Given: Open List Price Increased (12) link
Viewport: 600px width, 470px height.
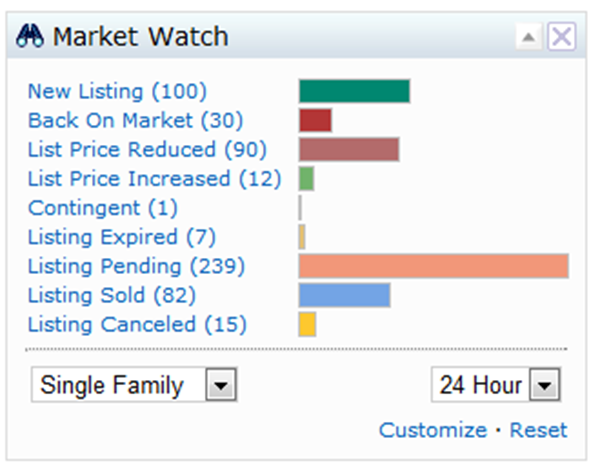Looking at the screenshot, I should tap(155, 179).
